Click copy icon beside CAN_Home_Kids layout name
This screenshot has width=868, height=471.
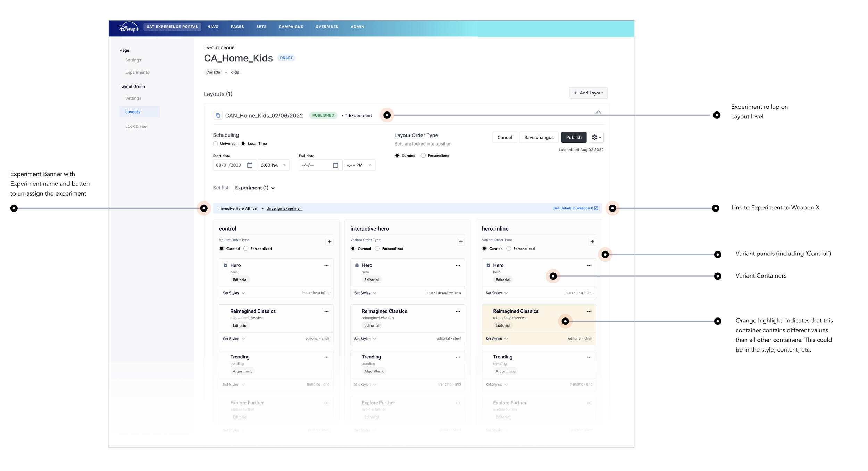click(218, 115)
